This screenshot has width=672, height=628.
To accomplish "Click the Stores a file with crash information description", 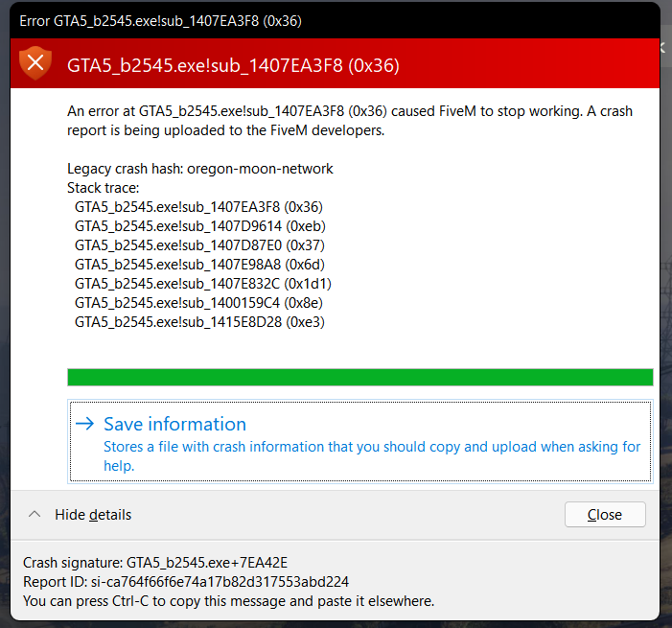I will click(x=372, y=456).
